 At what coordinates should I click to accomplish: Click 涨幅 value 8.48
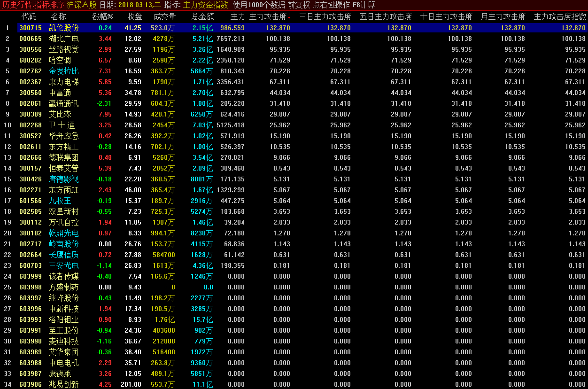pos(106,157)
